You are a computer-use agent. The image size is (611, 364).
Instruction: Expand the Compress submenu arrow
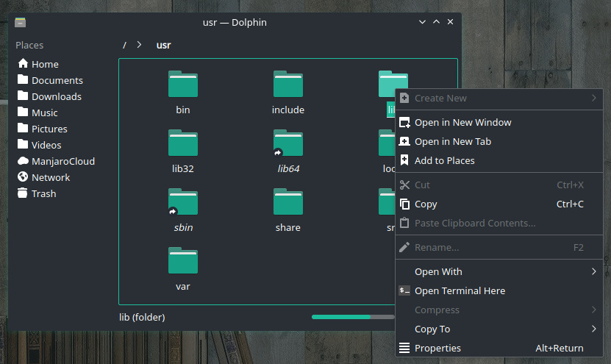pyautogui.click(x=593, y=310)
